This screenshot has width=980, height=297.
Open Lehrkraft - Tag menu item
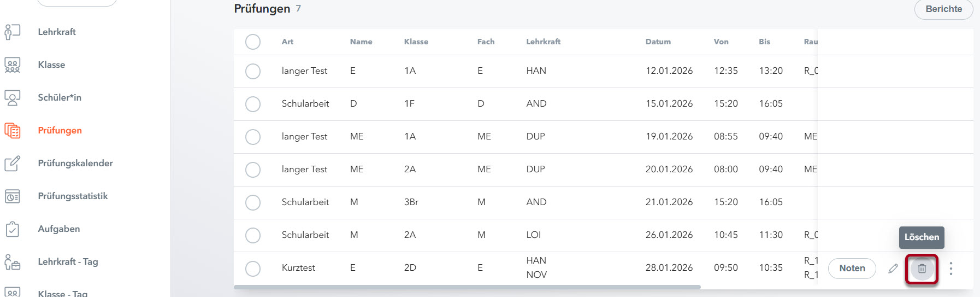[68, 261]
